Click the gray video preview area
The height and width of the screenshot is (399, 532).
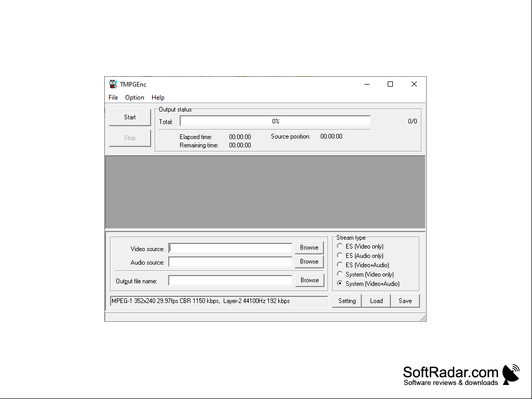(265, 192)
